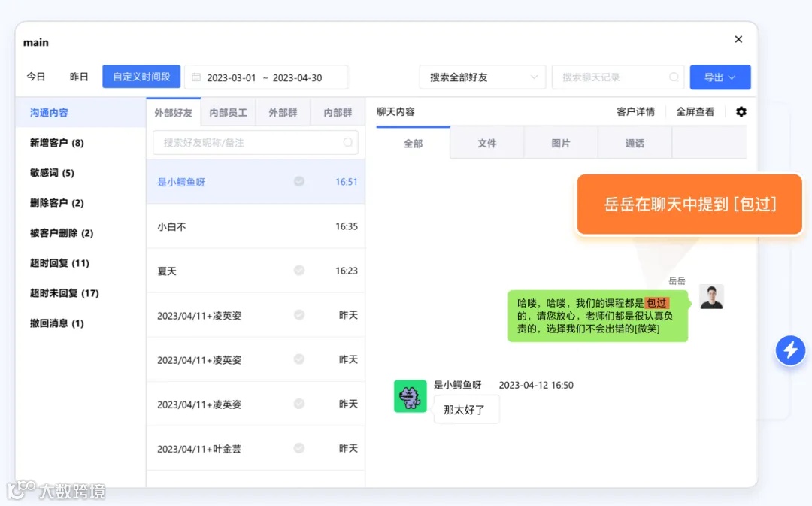Click the highlighted 包过 sensitive word

[656, 303]
